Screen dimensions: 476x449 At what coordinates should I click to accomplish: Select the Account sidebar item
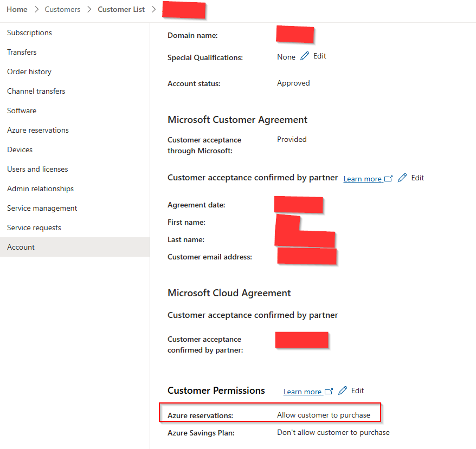tap(75, 247)
